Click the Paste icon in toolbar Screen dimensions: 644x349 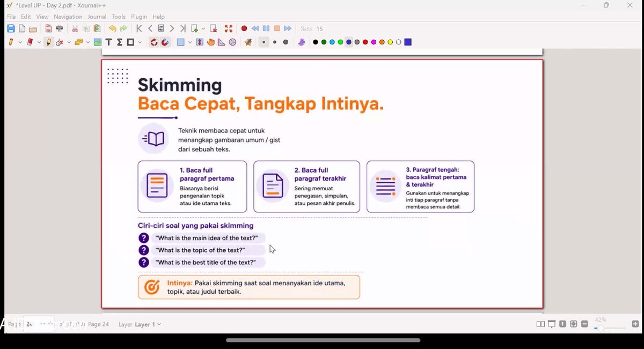point(97,28)
